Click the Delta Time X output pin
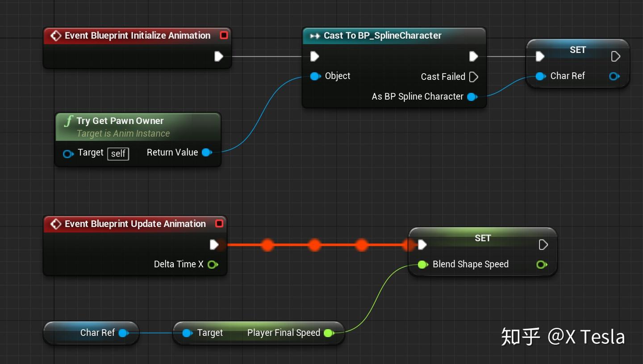Screen dimensions: 643x364 (213, 264)
